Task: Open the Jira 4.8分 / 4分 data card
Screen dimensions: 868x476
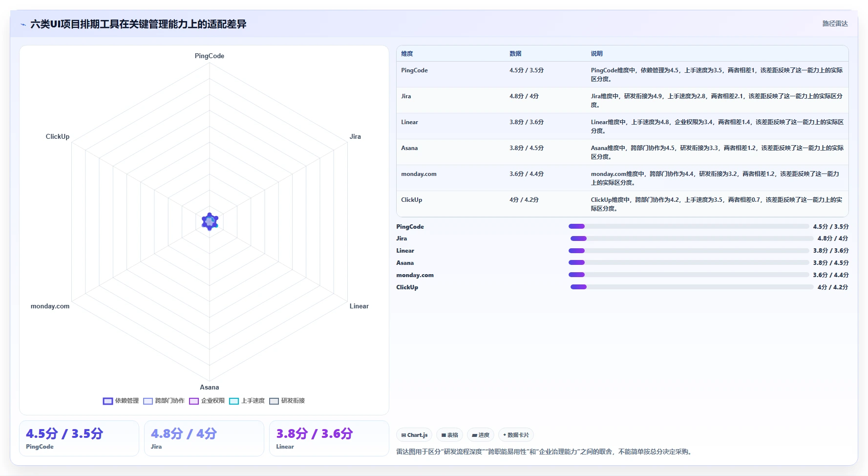Action: click(x=204, y=438)
